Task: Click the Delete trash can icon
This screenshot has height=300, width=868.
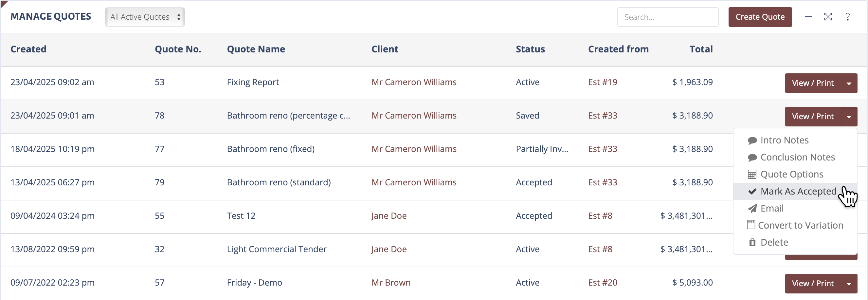Action: pyautogui.click(x=752, y=242)
